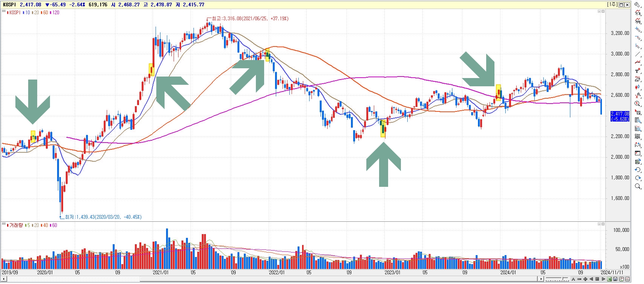The width and height of the screenshot is (644, 284).
Task: Click the left arrow of the horizontal scrollbar
Action: click(4, 279)
